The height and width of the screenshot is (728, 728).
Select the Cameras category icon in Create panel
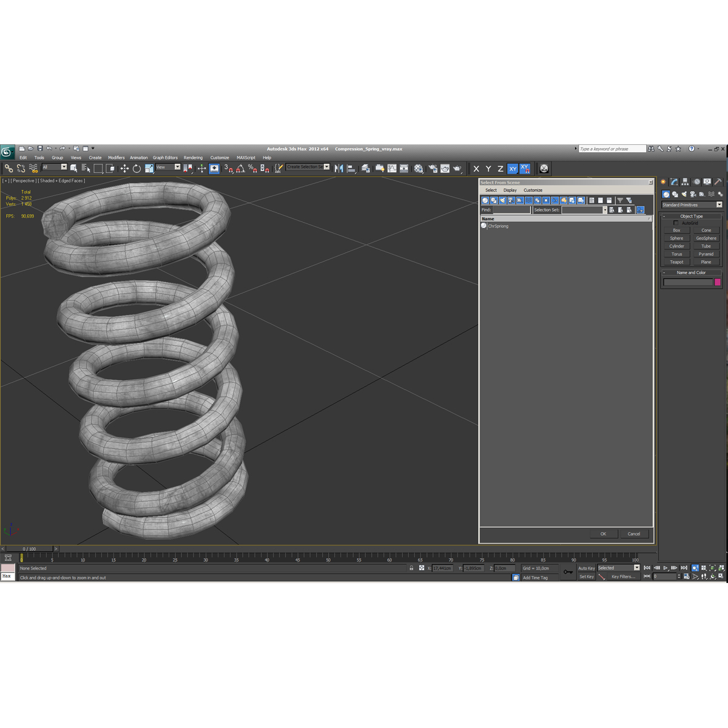tap(692, 194)
